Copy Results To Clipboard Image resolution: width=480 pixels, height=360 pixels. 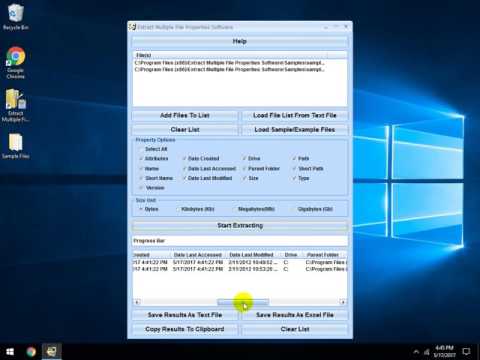point(185,329)
